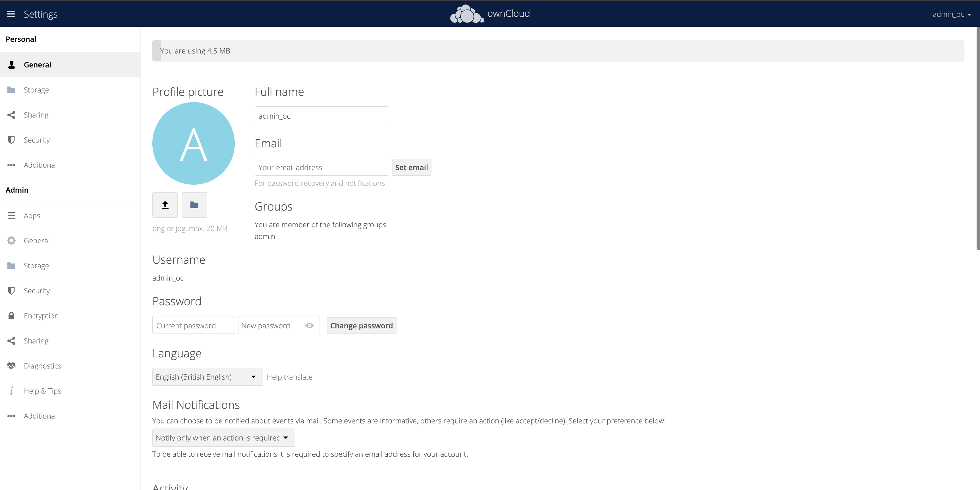Screen dimensions: 980x490
Task: Click the upload icon for profile picture
Action: pyautogui.click(x=165, y=205)
